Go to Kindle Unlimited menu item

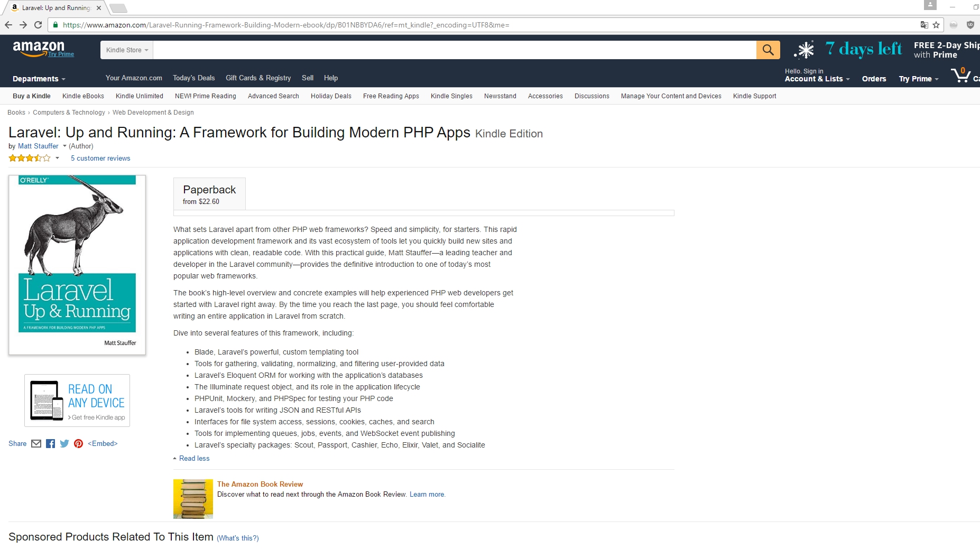click(139, 96)
